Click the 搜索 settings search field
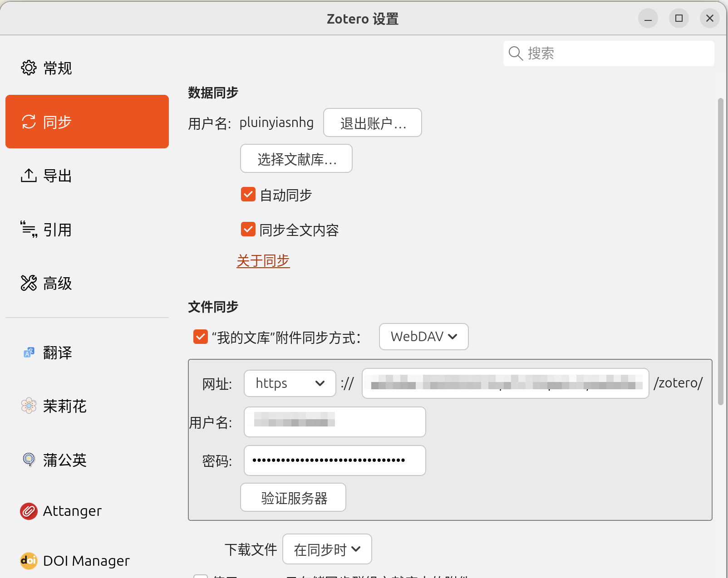 coord(617,54)
